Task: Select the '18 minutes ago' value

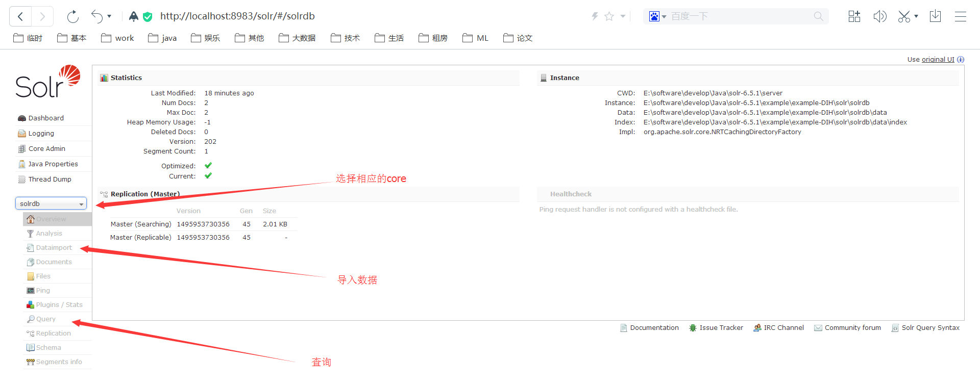Action: click(x=229, y=93)
